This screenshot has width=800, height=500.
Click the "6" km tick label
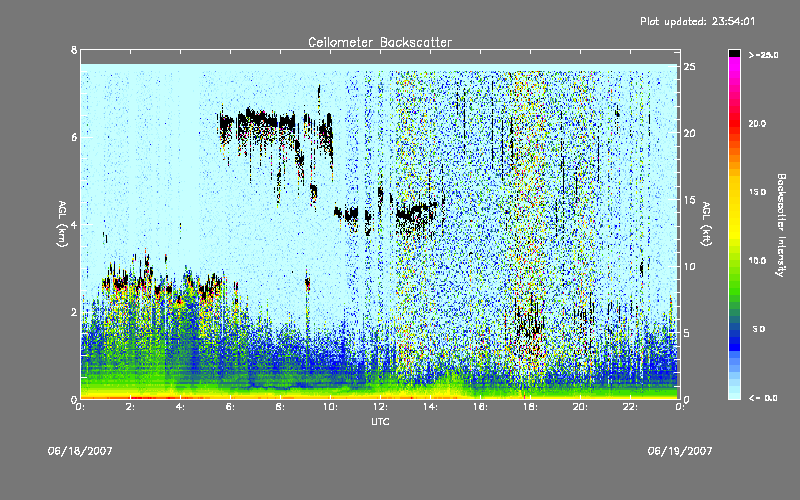click(x=74, y=138)
